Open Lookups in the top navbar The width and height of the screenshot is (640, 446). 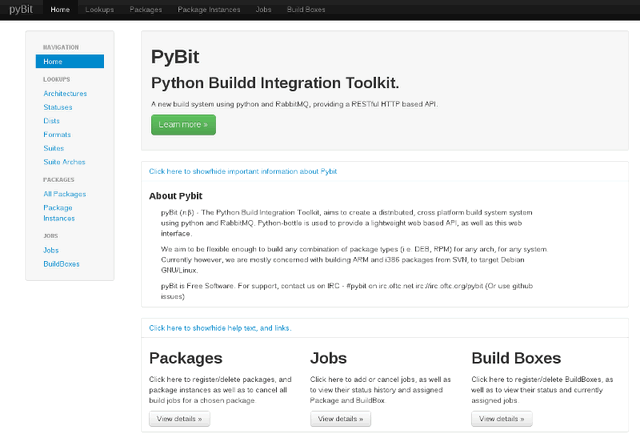point(100,9)
